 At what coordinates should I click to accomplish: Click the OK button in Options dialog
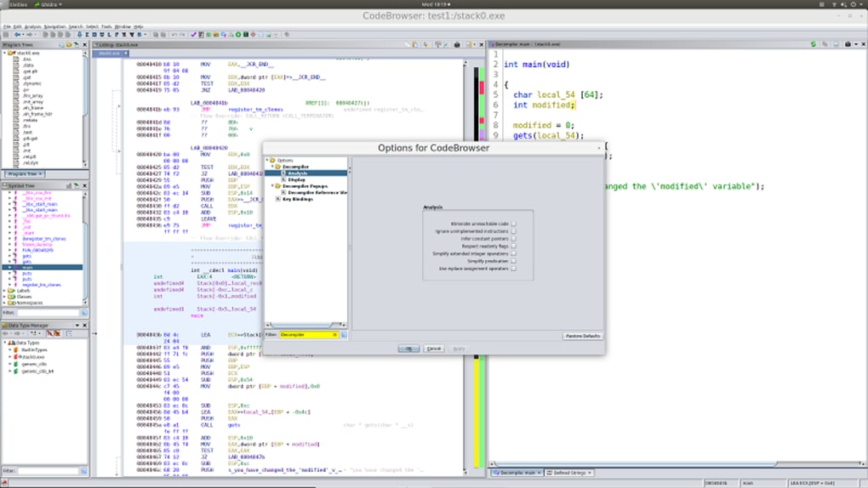click(x=408, y=349)
